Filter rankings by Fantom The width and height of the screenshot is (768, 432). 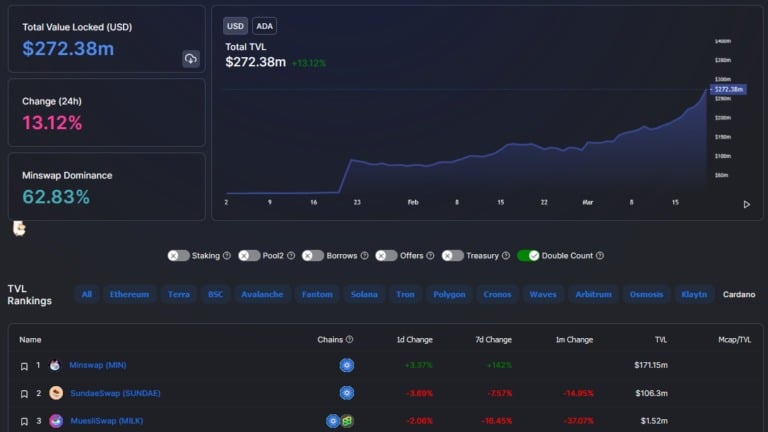click(317, 294)
